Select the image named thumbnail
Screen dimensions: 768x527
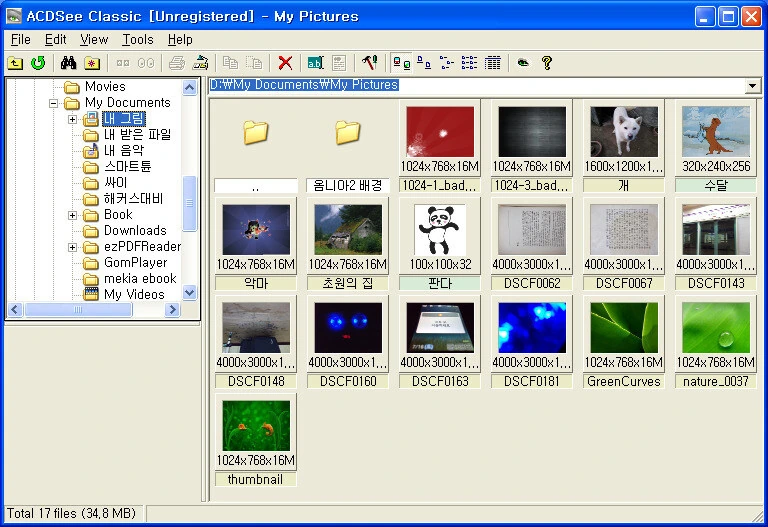click(256, 440)
